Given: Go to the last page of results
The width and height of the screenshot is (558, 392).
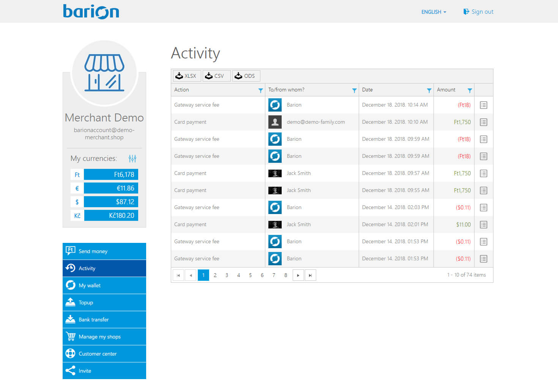Looking at the screenshot, I should [x=310, y=275].
